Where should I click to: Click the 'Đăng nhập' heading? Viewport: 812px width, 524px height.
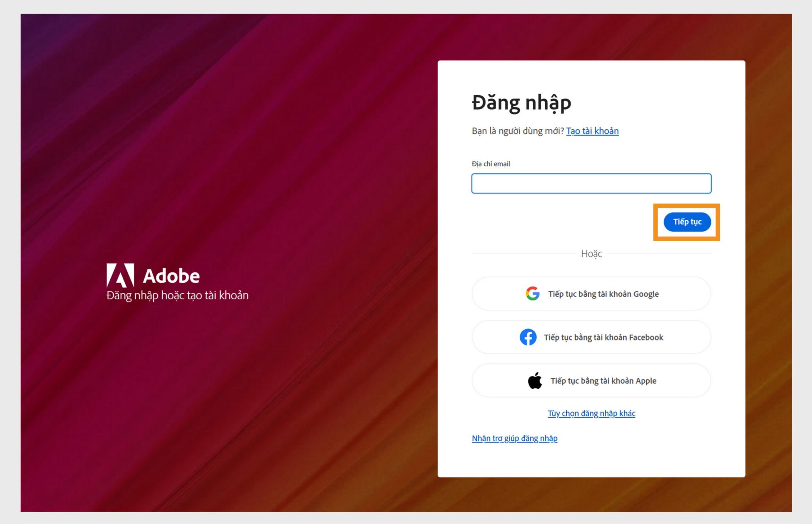pos(521,103)
